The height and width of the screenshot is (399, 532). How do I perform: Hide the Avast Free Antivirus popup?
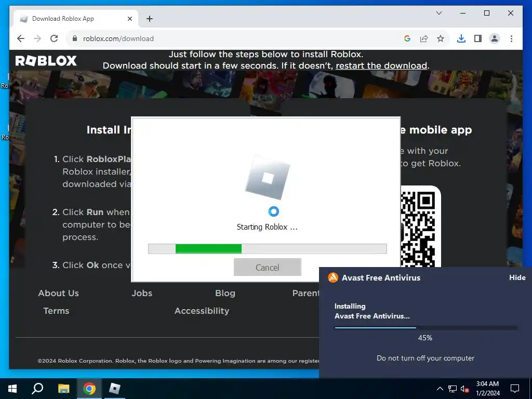click(517, 277)
